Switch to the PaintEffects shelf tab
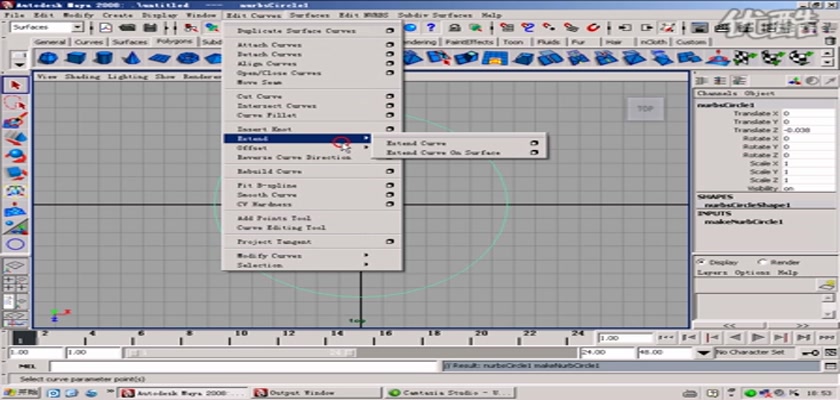This screenshot has width=840, height=400. [469, 42]
